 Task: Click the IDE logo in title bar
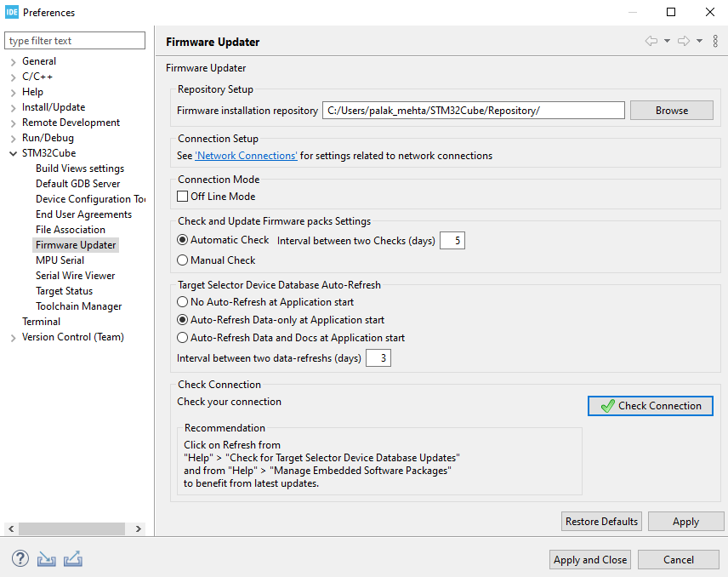coord(12,12)
